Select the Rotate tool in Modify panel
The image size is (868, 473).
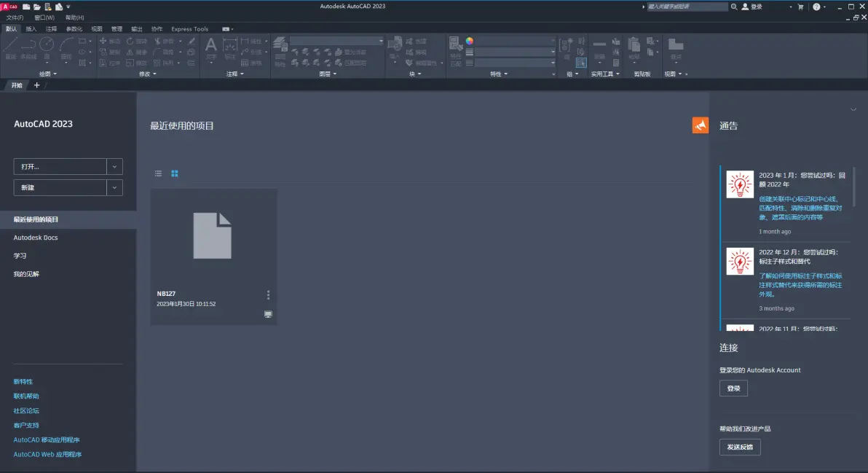coord(136,41)
